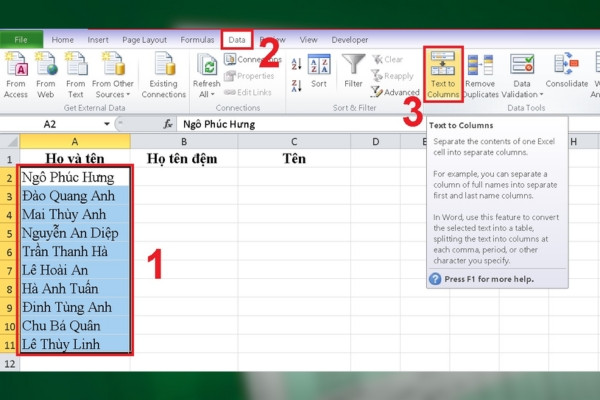
Task: Open From Other Sources dropdown
Action: [x=112, y=75]
